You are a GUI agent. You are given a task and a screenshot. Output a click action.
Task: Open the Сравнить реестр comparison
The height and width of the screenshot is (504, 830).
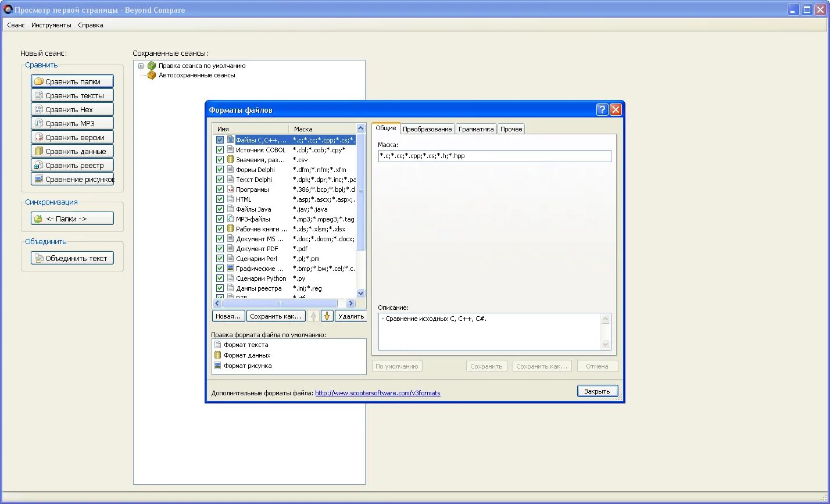72,165
